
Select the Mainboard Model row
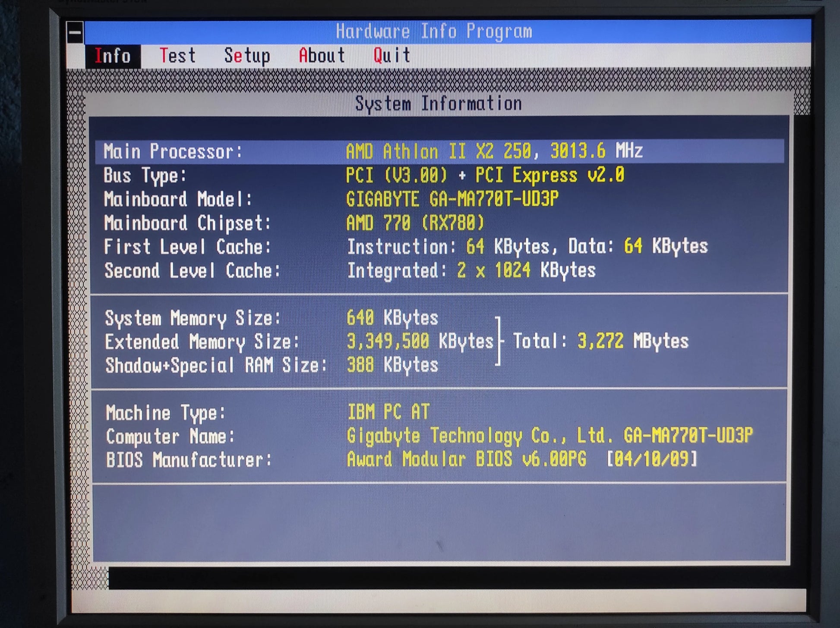click(x=439, y=199)
